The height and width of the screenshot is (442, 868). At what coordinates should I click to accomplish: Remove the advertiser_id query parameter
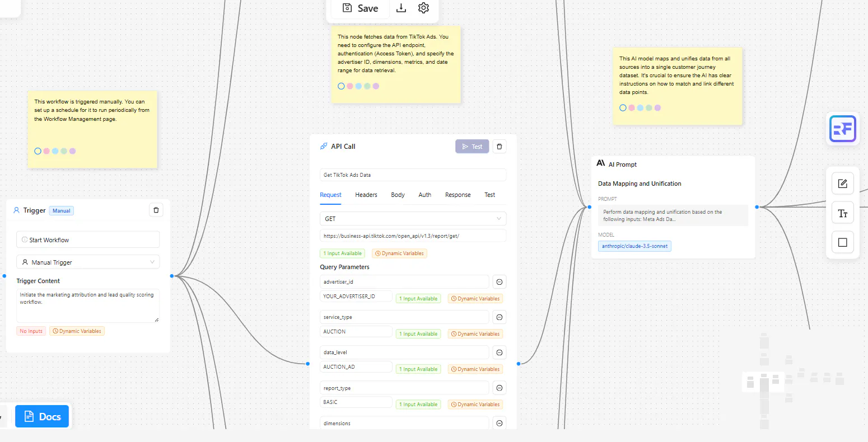pos(500,282)
